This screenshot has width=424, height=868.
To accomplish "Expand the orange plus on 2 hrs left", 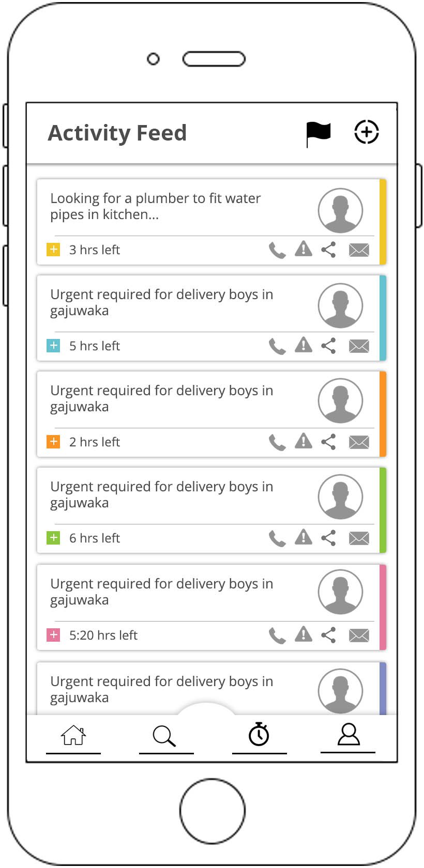I will (53, 442).
